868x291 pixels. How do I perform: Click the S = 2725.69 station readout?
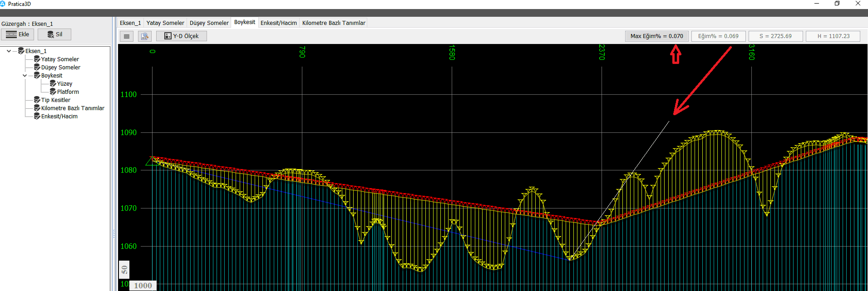pyautogui.click(x=775, y=36)
